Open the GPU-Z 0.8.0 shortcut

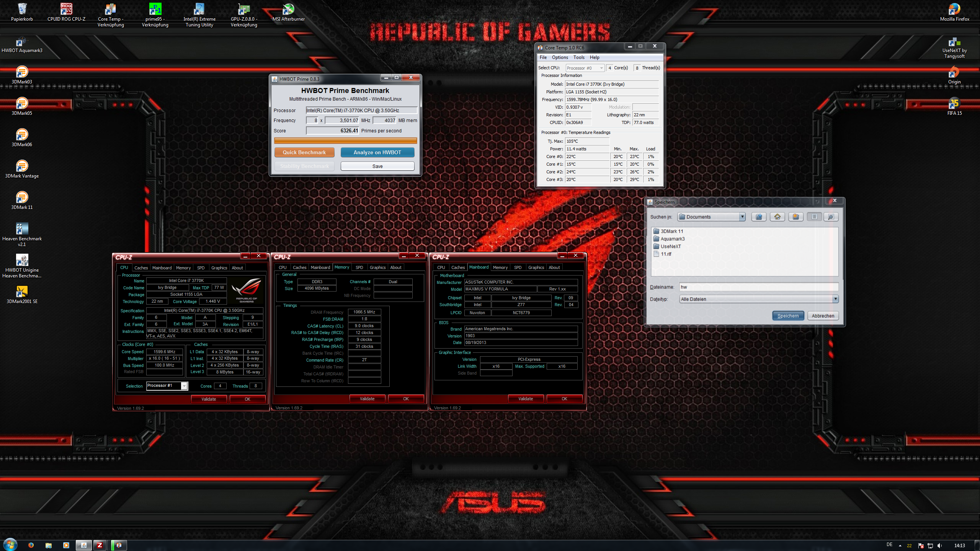[244, 15]
